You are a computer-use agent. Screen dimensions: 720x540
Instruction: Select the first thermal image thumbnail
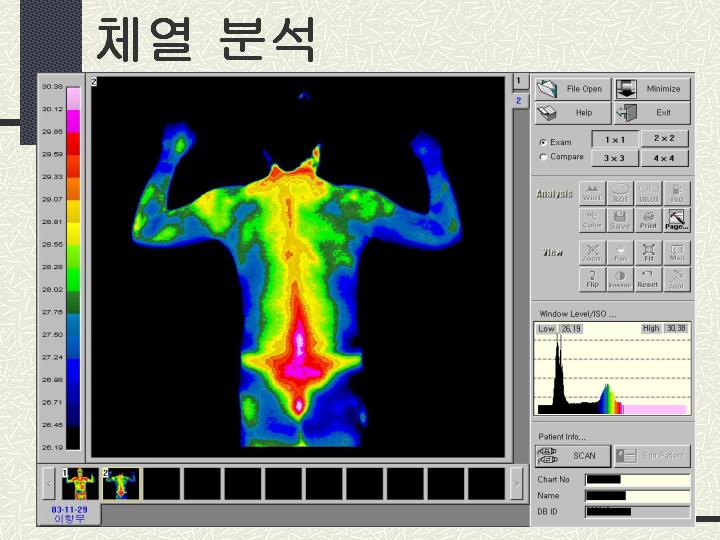coord(78,484)
